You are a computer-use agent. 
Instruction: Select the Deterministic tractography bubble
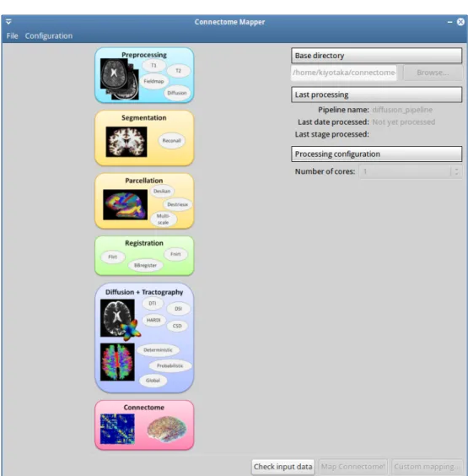pos(158,350)
